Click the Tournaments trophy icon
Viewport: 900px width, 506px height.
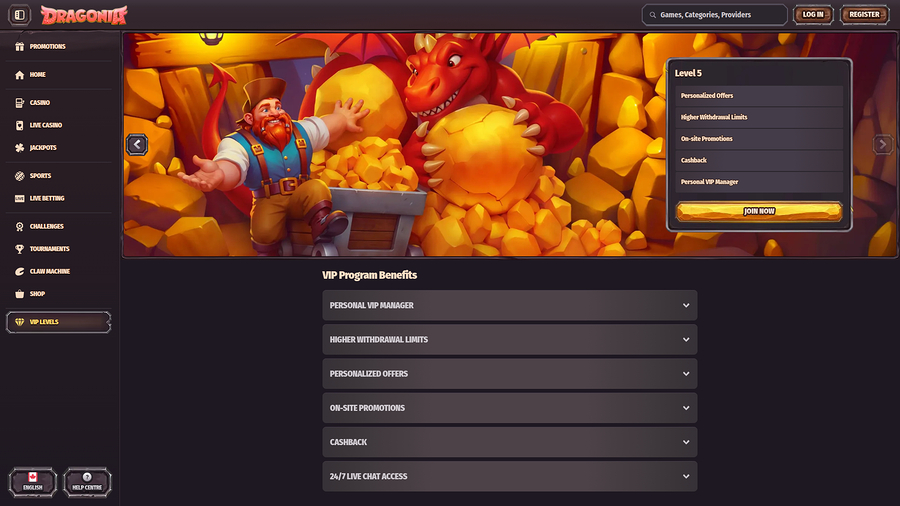(20, 249)
